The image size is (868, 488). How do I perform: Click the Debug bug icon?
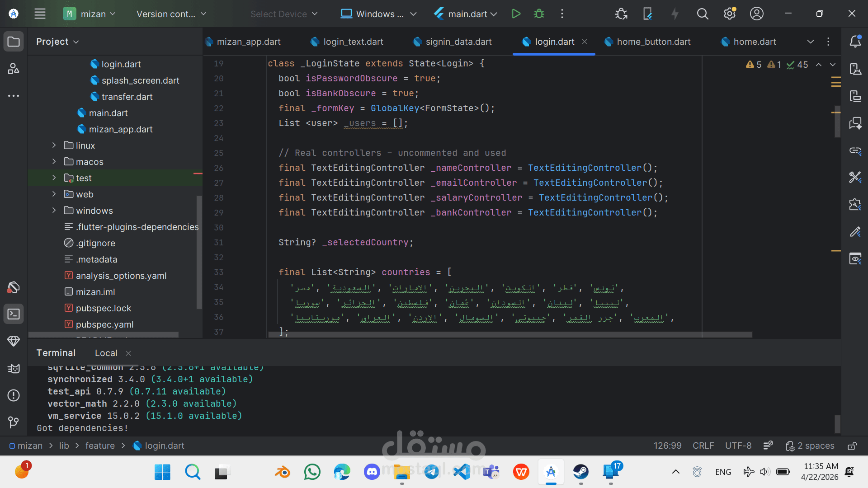click(539, 14)
